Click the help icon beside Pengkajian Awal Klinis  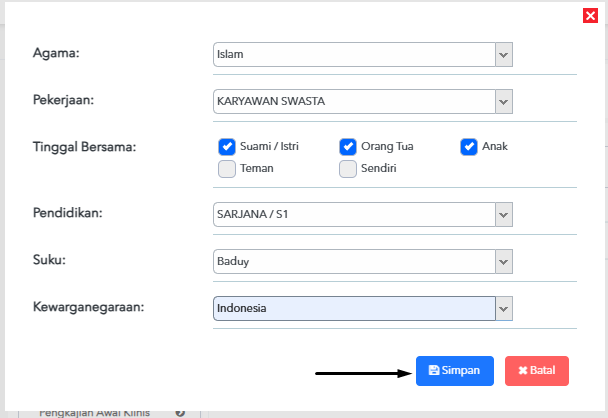[x=180, y=413]
